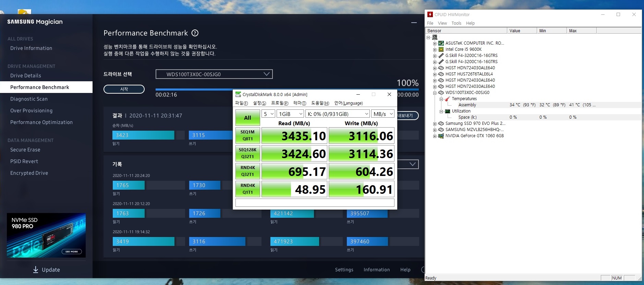
Task: Click the HGST HUS726T6TALE6L4 drive icon
Action: pos(441,74)
